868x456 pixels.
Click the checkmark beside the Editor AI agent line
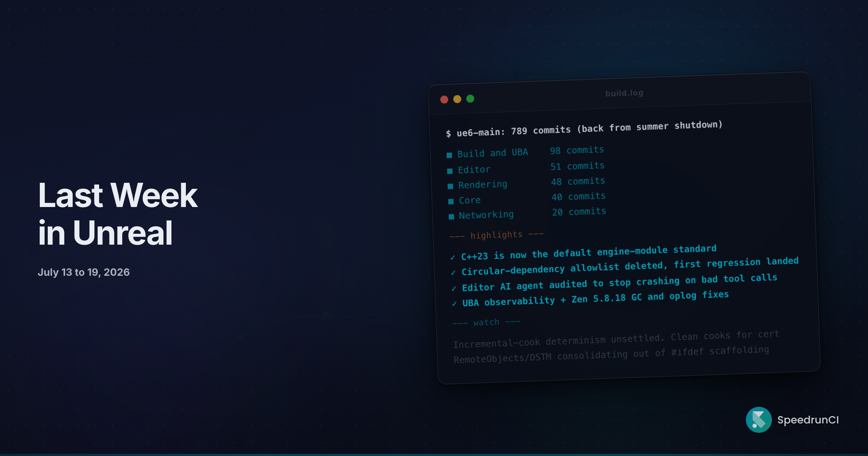454,288
